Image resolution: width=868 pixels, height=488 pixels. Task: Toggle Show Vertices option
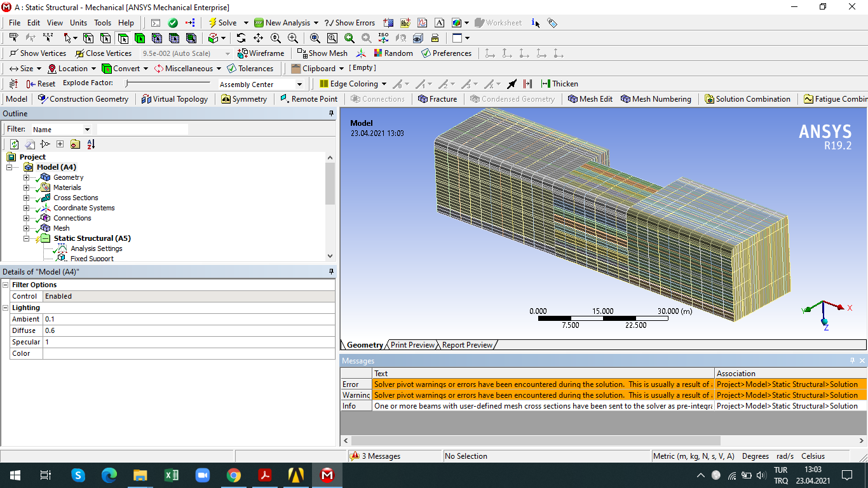pyautogui.click(x=37, y=53)
